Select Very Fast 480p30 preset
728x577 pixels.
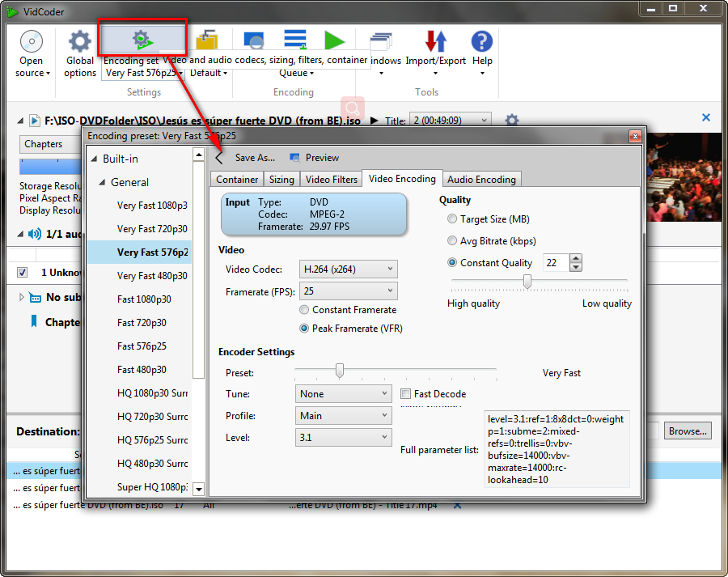pos(152,276)
